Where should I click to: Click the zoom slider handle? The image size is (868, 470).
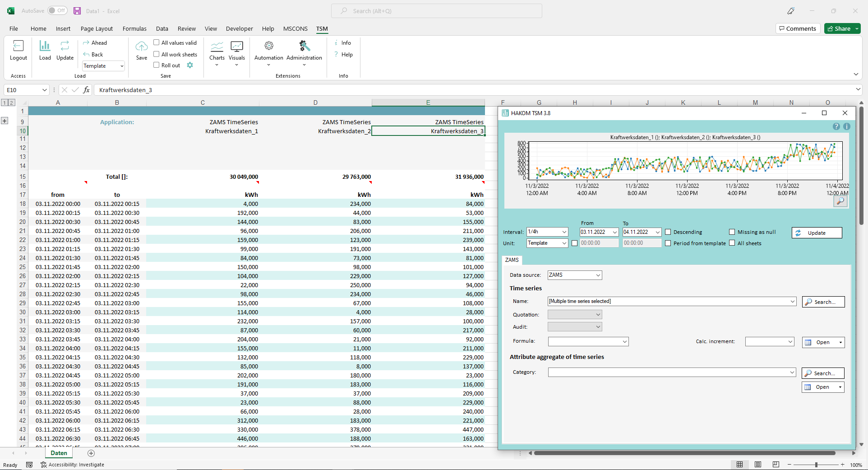(816, 465)
